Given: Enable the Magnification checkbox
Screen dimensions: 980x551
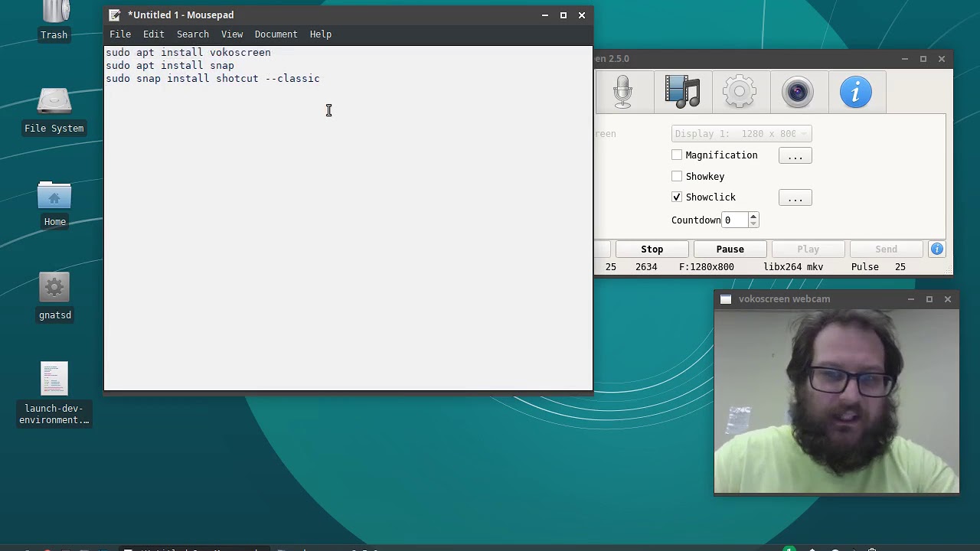Looking at the screenshot, I should point(677,155).
